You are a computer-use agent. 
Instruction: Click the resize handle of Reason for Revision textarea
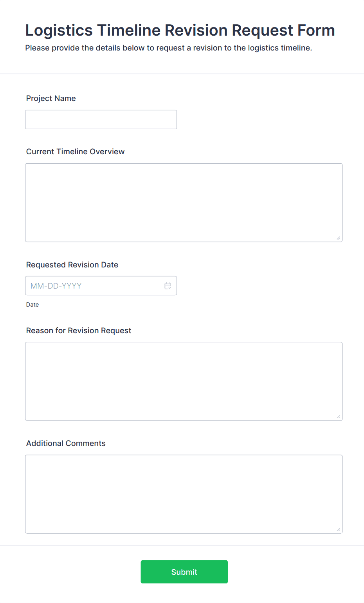click(338, 416)
